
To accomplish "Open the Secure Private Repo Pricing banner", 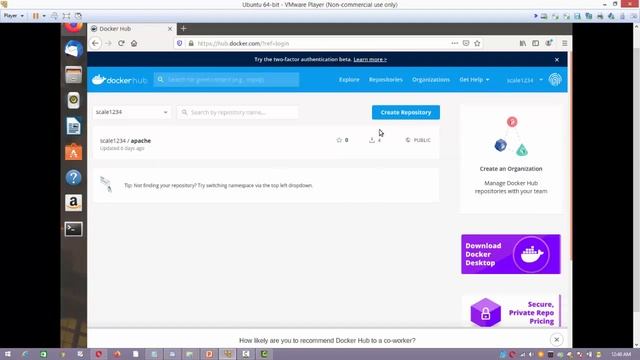I will coord(512,312).
